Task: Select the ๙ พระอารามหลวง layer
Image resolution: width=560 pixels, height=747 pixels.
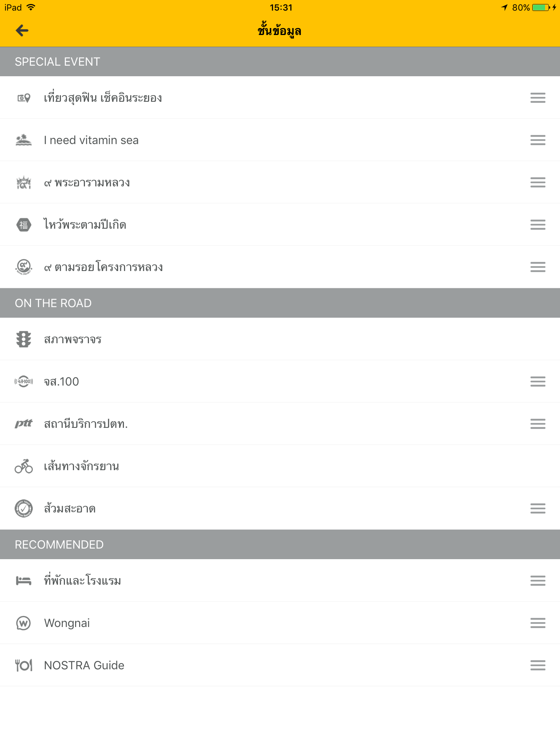Action: pos(280,182)
